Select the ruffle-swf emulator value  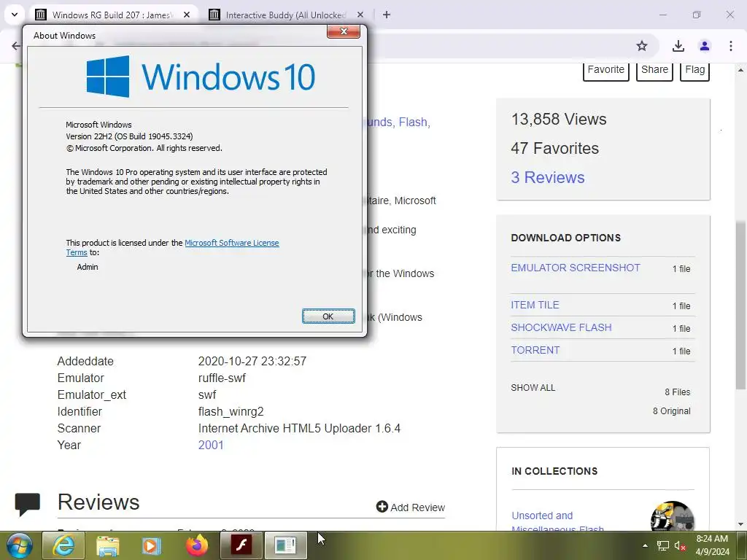(x=222, y=378)
